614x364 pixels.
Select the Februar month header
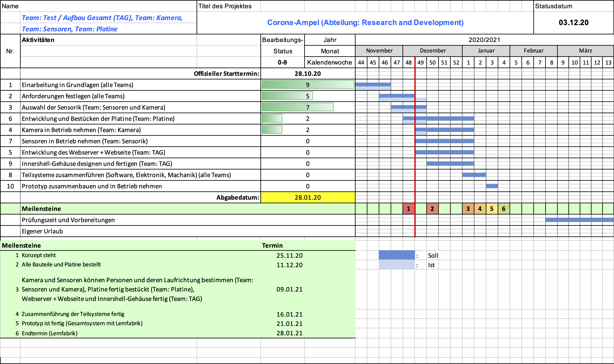(x=533, y=51)
